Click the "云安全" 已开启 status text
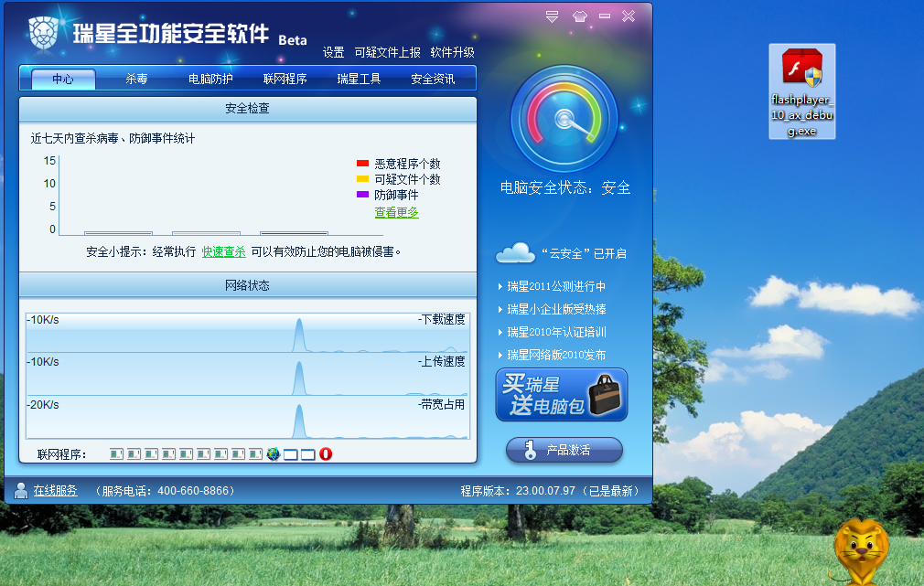This screenshot has height=586, width=924. (x=584, y=254)
